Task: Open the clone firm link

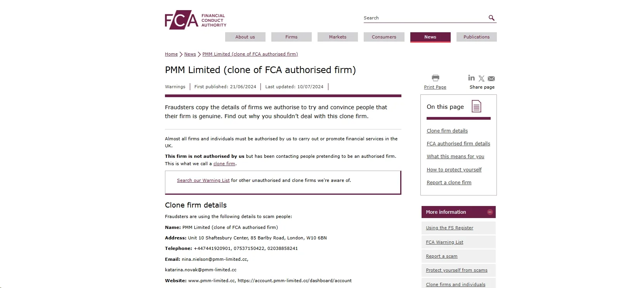Action: [x=224, y=164]
